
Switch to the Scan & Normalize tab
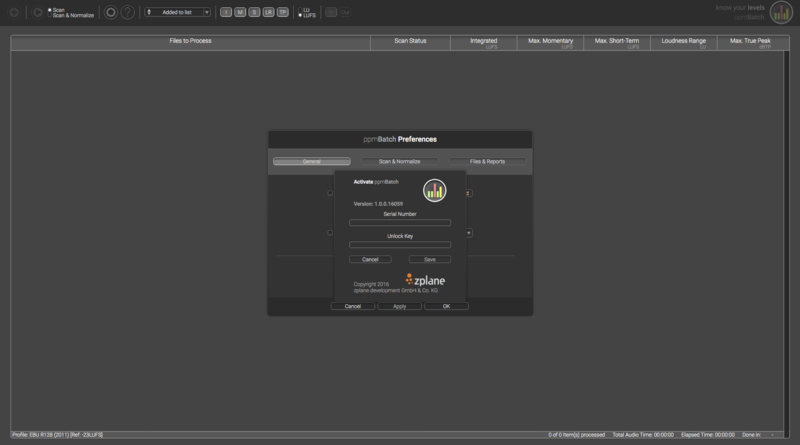tap(399, 161)
